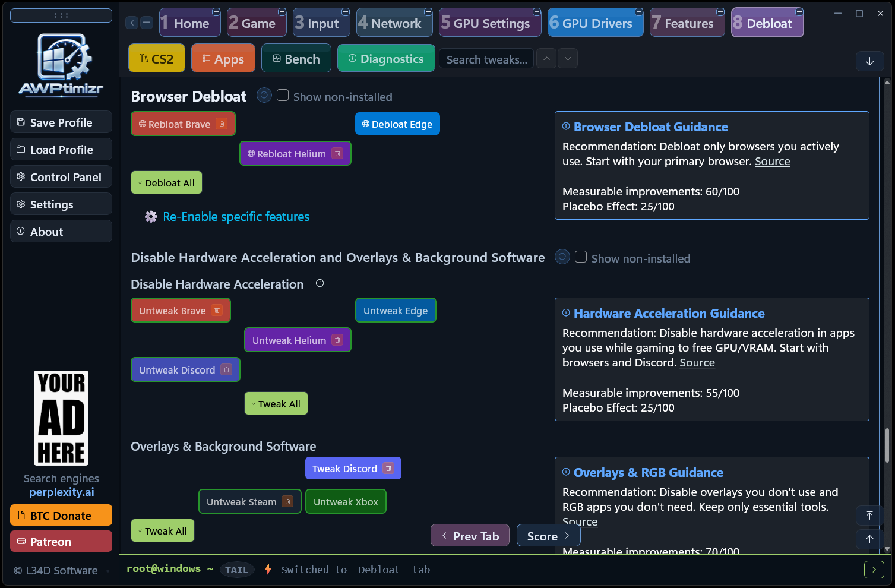Toggle the TAIL badge in status bar

click(x=237, y=570)
